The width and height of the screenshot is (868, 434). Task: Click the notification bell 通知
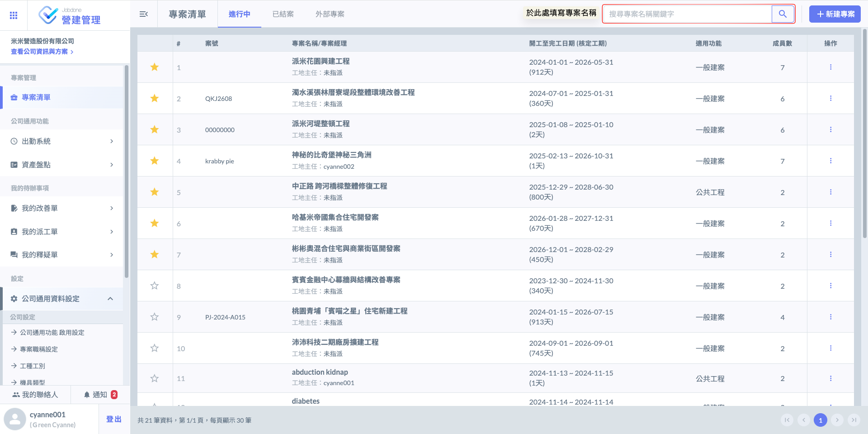[x=100, y=395]
